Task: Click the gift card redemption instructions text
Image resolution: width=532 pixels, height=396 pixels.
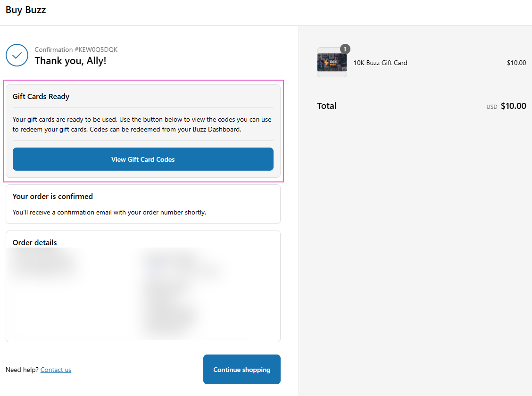Action: click(141, 124)
